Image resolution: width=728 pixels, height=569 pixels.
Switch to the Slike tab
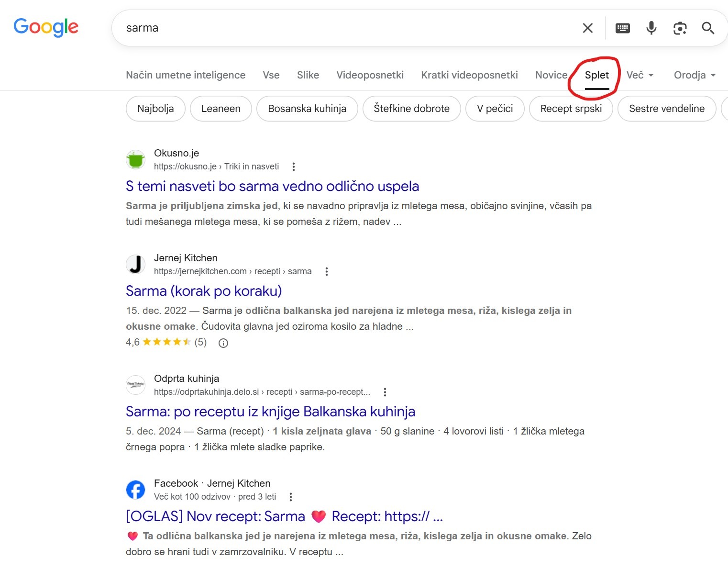click(x=308, y=75)
